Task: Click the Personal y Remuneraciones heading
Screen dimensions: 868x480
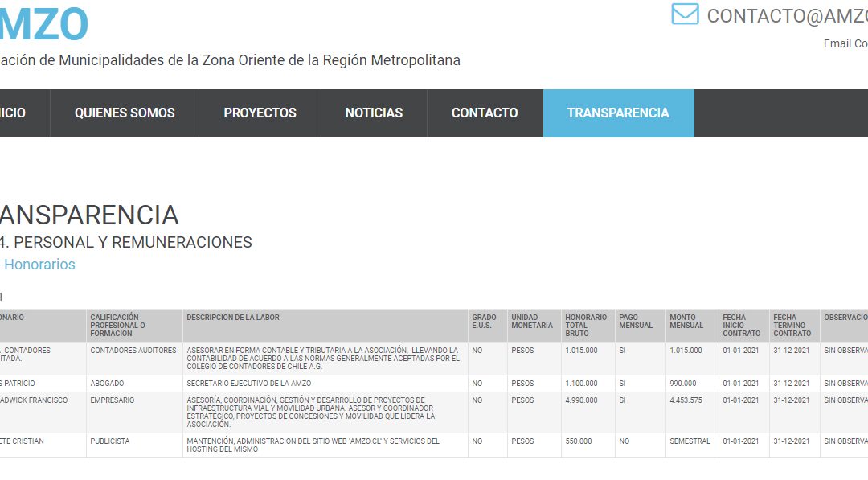Action: tap(126, 242)
